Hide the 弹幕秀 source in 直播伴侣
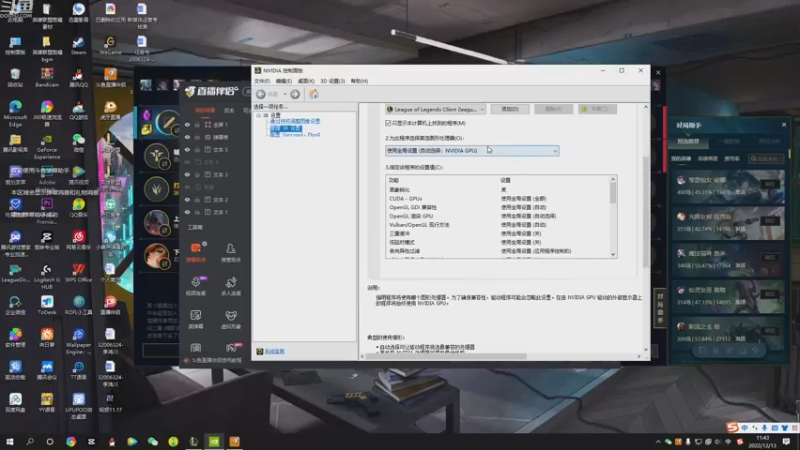The width and height of the screenshot is (800, 450). [x=187, y=137]
